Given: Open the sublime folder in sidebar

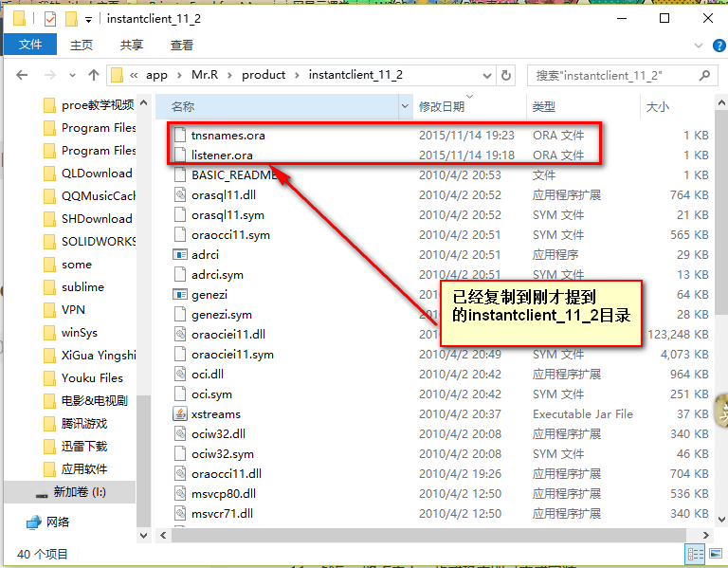Looking at the screenshot, I should click(74, 287).
